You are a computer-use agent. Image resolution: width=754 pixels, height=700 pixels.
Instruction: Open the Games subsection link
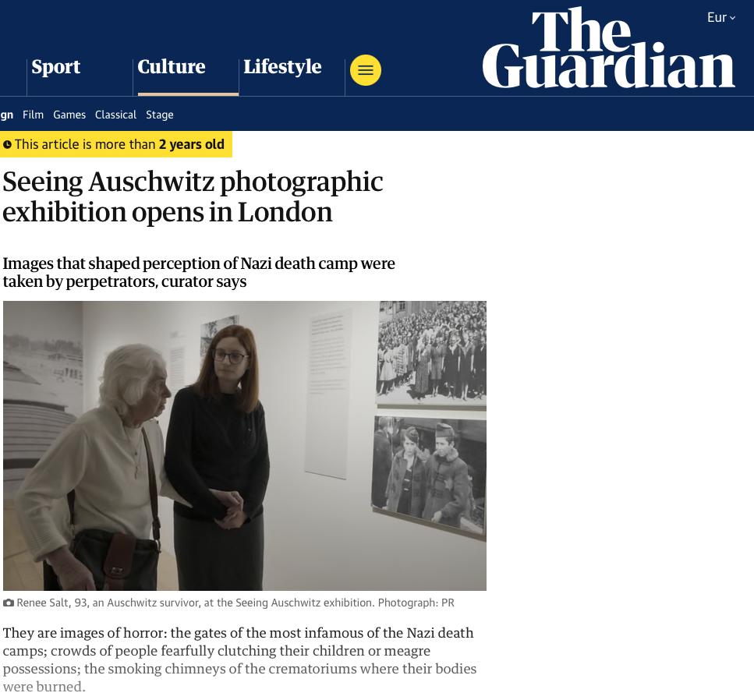69,115
